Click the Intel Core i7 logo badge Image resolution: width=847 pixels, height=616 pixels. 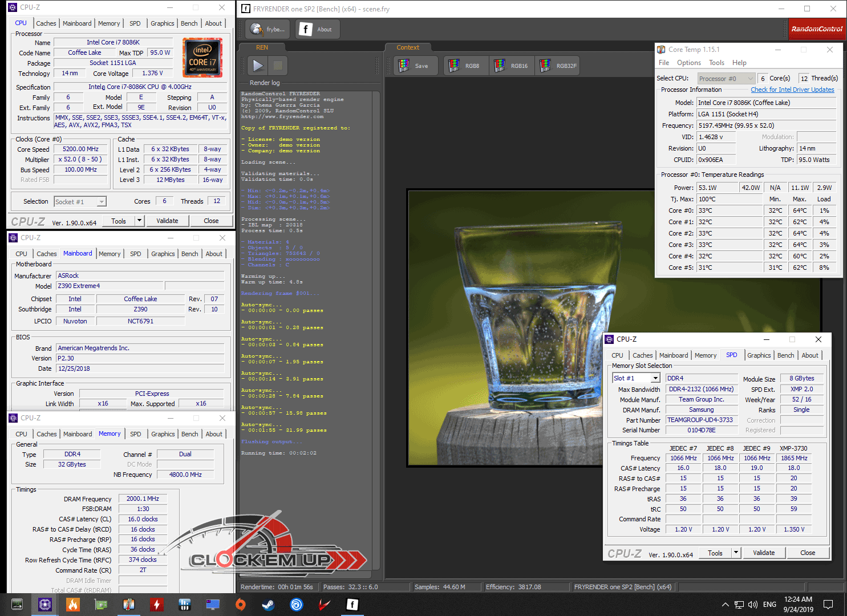[x=202, y=58]
